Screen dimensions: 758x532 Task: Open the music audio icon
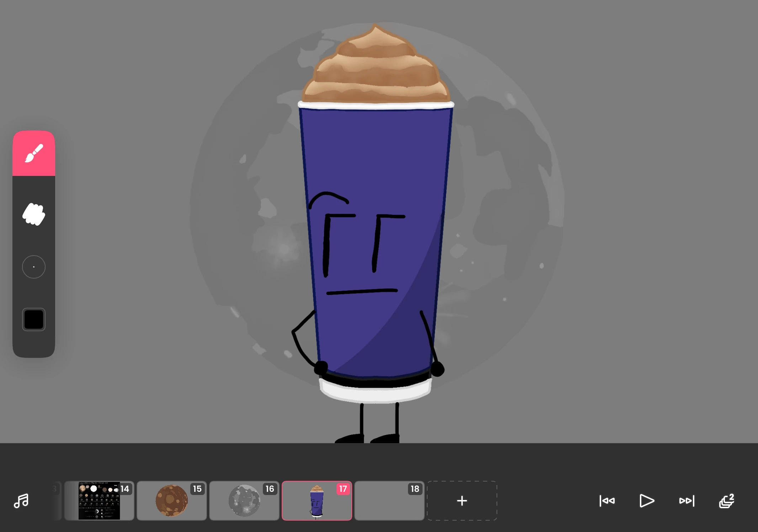[21, 501]
